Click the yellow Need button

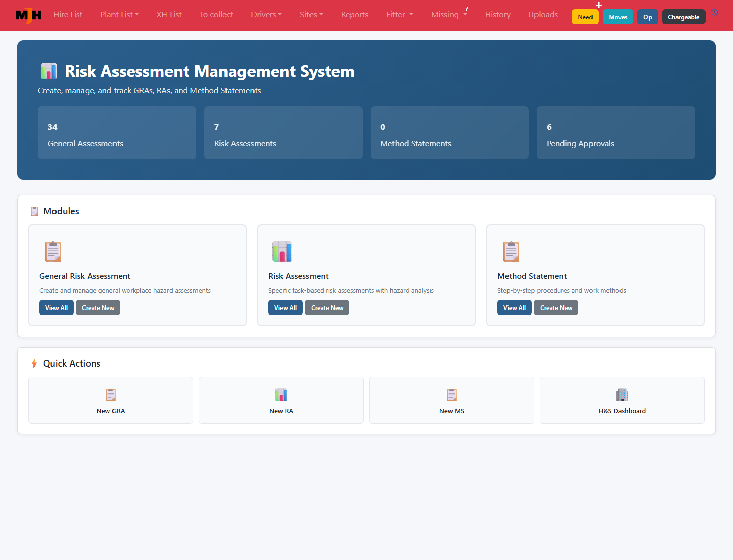tap(585, 17)
